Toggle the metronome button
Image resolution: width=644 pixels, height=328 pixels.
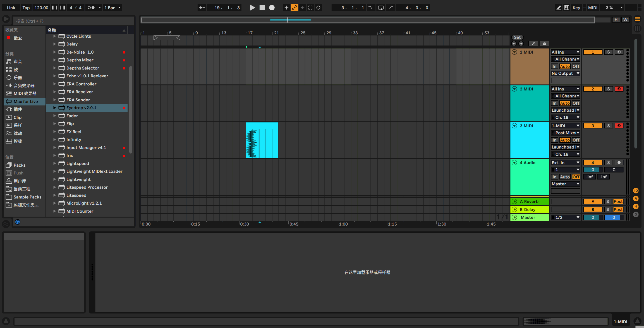(91, 8)
